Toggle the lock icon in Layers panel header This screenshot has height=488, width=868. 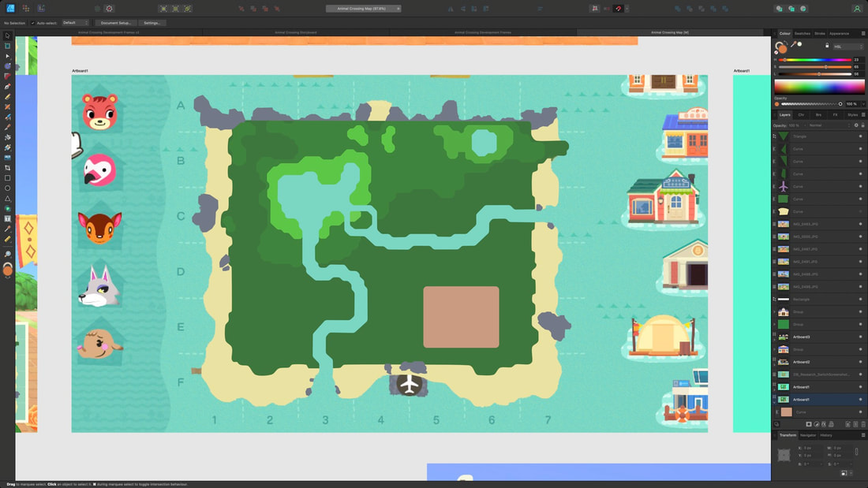click(862, 125)
